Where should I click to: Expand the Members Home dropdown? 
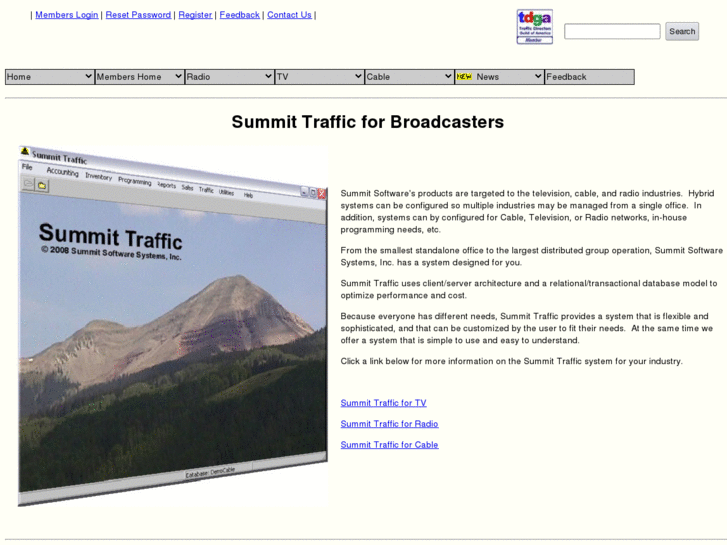coord(139,77)
